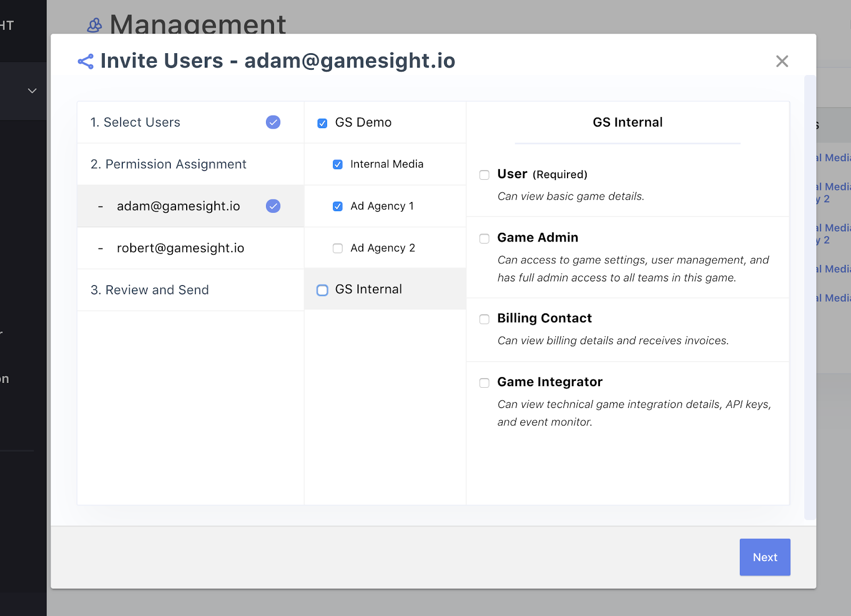
Task: Select adam@gamesight.io in the steps list
Action: 190,206
